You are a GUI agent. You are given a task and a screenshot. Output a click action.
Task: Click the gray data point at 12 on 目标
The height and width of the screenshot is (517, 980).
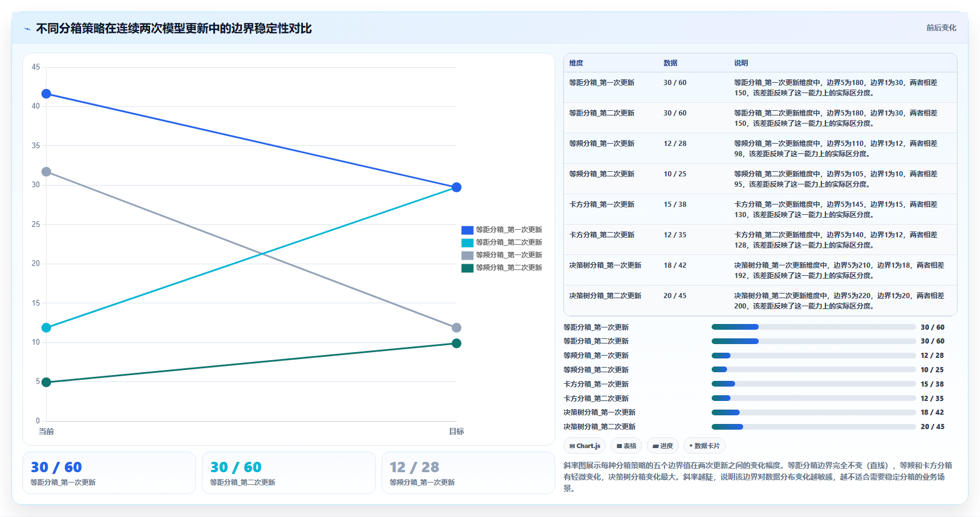456,327
